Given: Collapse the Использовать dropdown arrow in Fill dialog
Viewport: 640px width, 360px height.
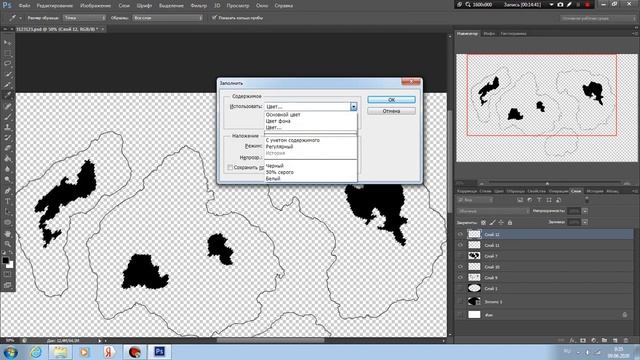Looking at the screenshot, I should (353, 107).
